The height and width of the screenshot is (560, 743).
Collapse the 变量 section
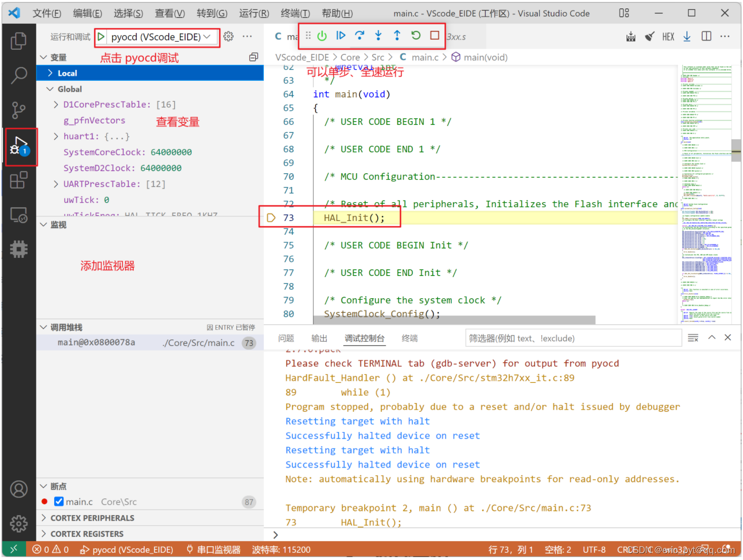click(43, 58)
